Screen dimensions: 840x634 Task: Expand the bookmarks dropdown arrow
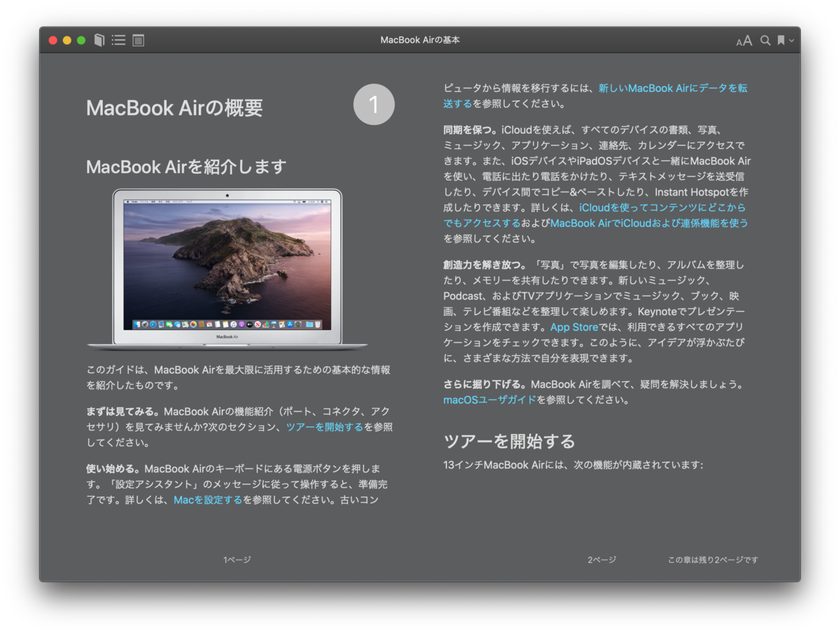(x=792, y=41)
